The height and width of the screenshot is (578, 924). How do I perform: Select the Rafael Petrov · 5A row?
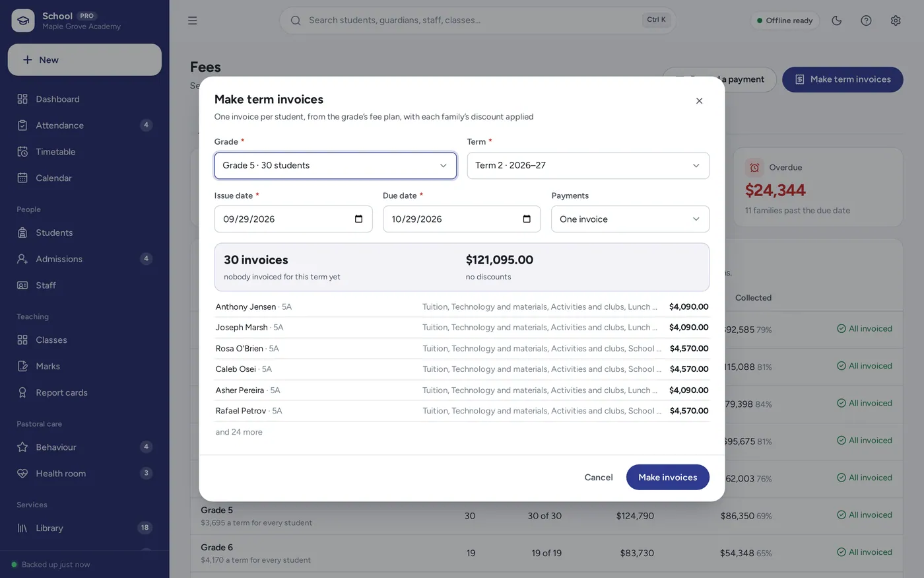[x=462, y=410]
